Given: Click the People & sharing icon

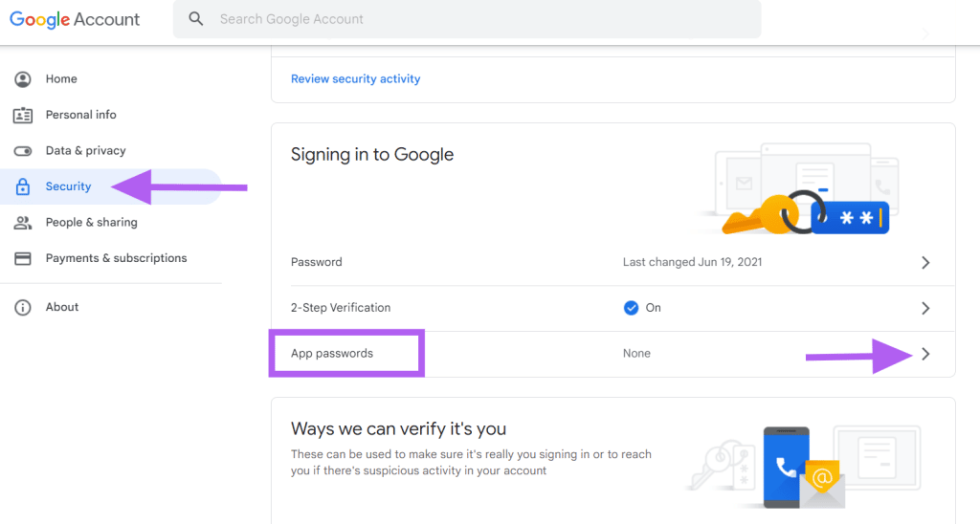Looking at the screenshot, I should [x=23, y=223].
